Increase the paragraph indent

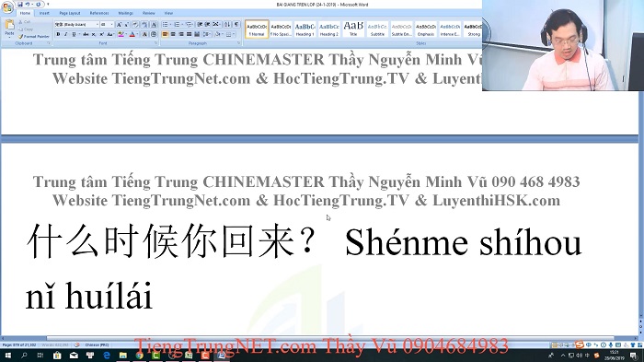[x=207, y=25]
